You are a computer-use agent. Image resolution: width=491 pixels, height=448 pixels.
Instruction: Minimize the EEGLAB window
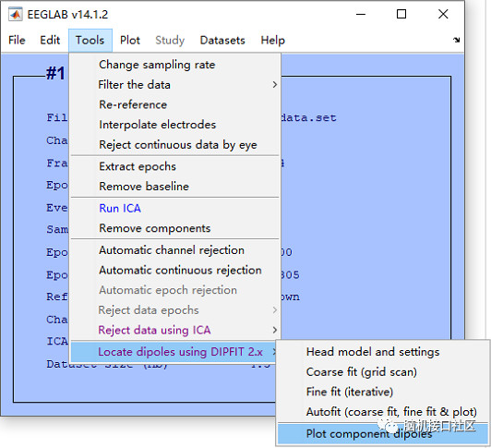tap(361, 14)
